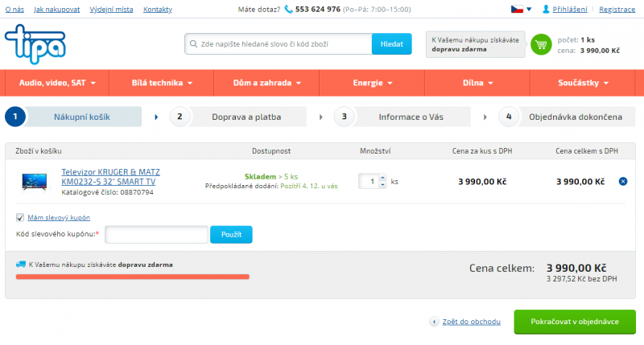Go to Objednávka dokončena step
644x345 pixels.
pyautogui.click(x=576, y=117)
